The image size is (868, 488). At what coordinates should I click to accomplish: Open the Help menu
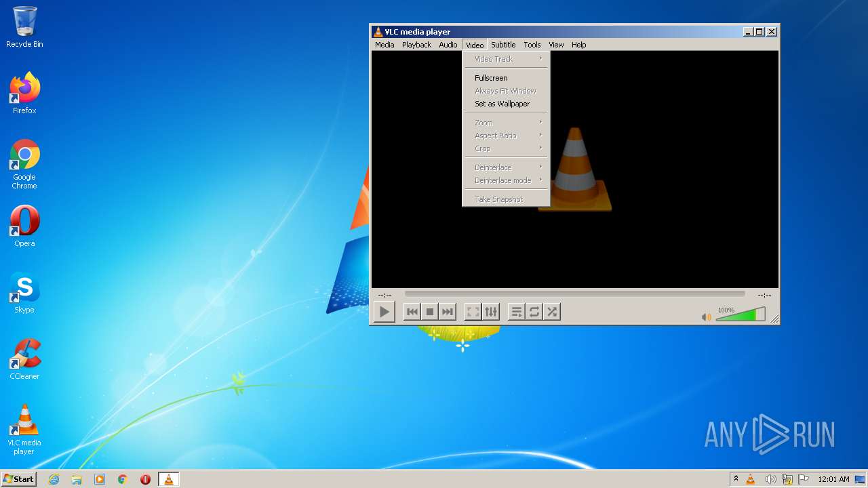pos(578,45)
